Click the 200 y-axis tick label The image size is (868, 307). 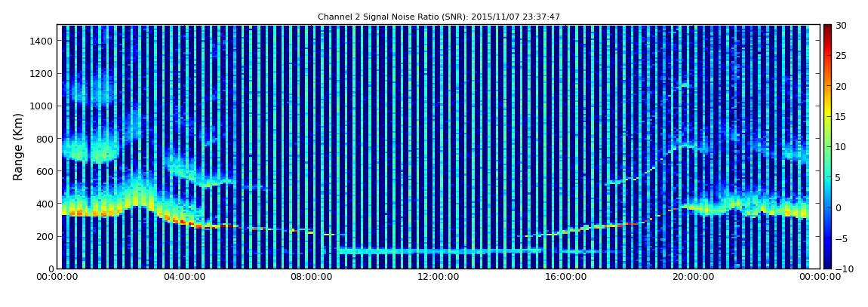pos(44,237)
